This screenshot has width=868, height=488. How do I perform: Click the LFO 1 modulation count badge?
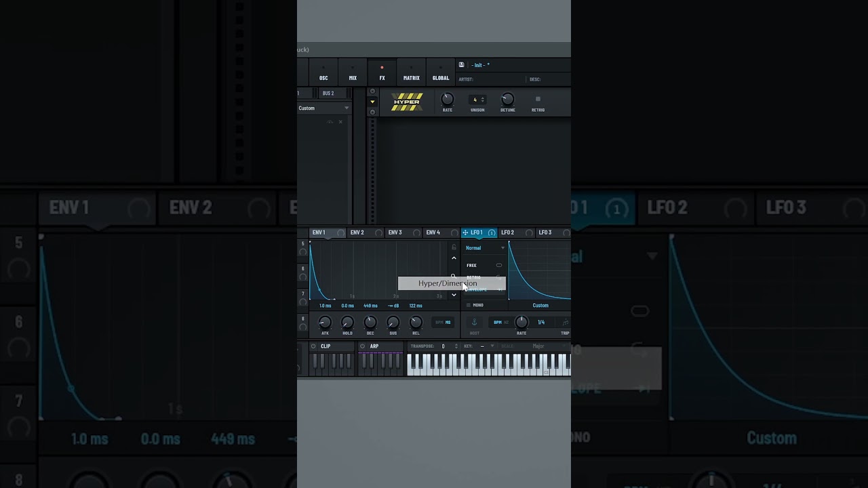[492, 232]
